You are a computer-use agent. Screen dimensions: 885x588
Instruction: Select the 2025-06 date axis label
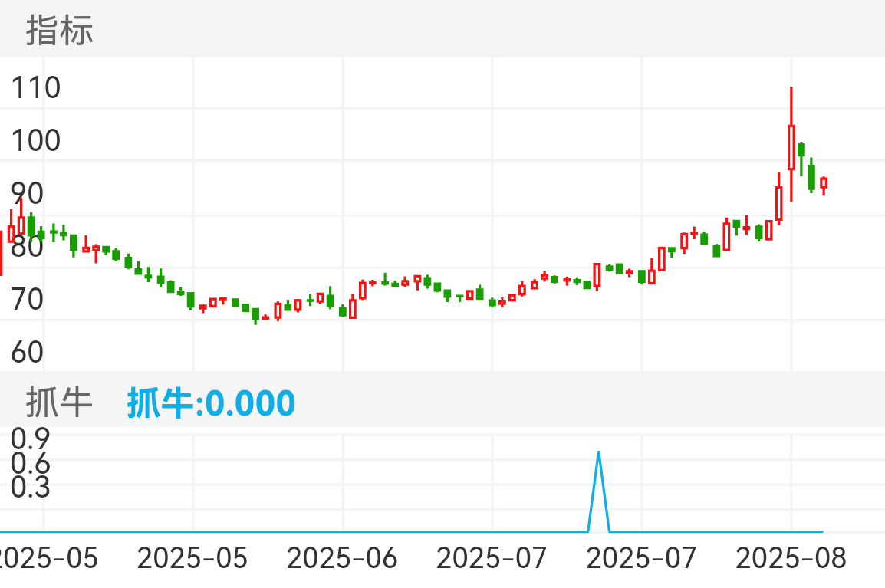coord(342,558)
